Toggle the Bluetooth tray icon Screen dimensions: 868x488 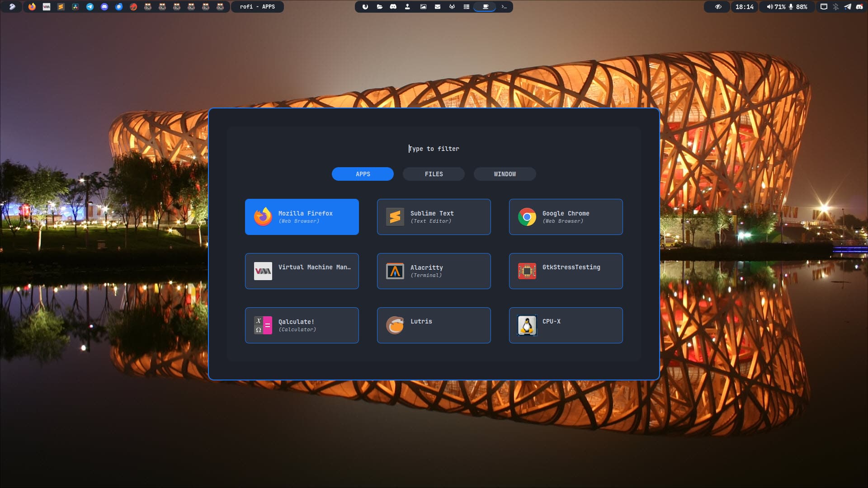(x=836, y=7)
